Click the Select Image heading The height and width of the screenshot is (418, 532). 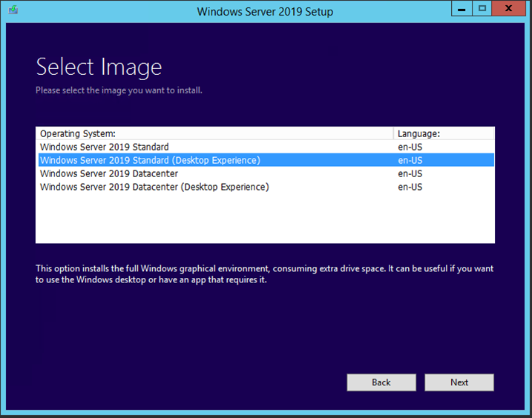coord(99,67)
